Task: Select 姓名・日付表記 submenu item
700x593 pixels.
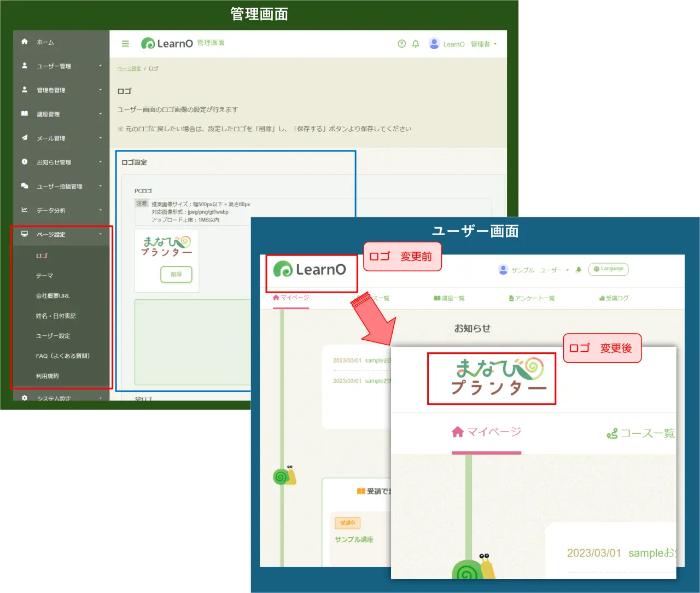Action: coord(56,316)
